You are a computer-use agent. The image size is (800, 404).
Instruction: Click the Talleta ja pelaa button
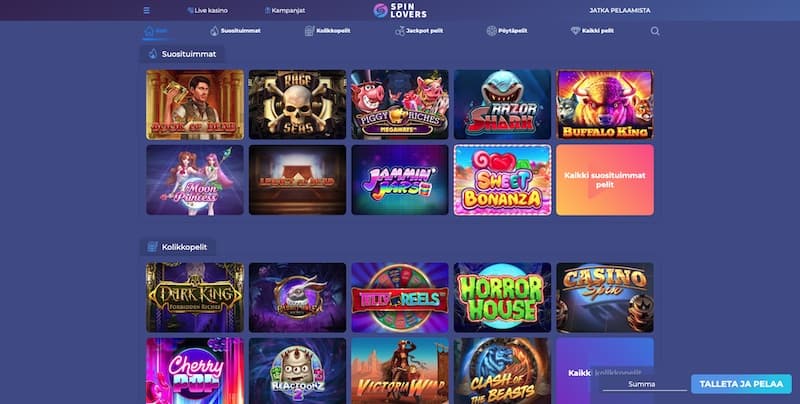[741, 384]
